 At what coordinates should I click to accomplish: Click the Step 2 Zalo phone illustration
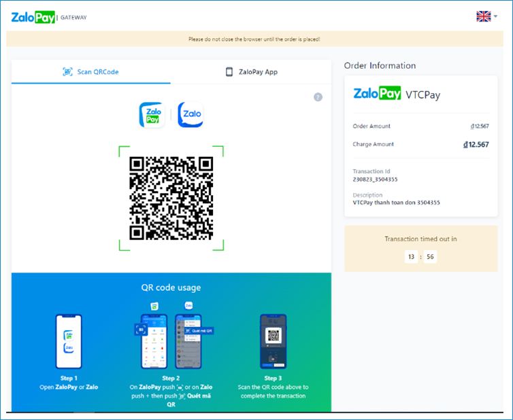tap(188, 342)
